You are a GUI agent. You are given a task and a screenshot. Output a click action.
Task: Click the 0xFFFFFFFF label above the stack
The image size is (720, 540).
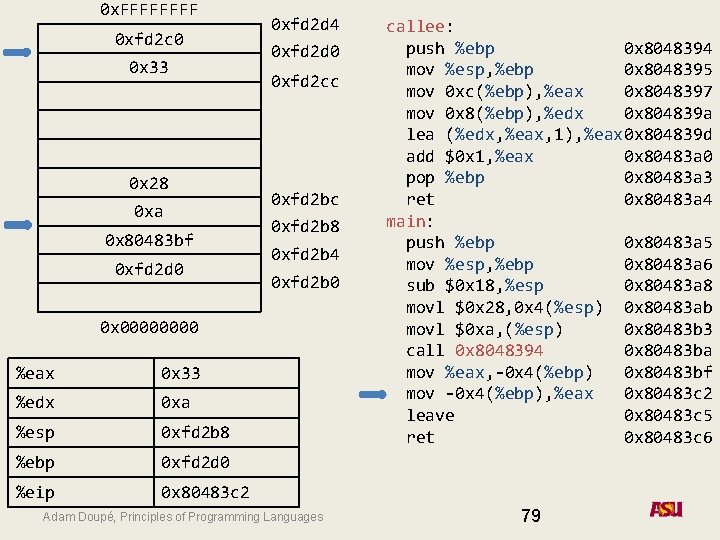point(149,10)
